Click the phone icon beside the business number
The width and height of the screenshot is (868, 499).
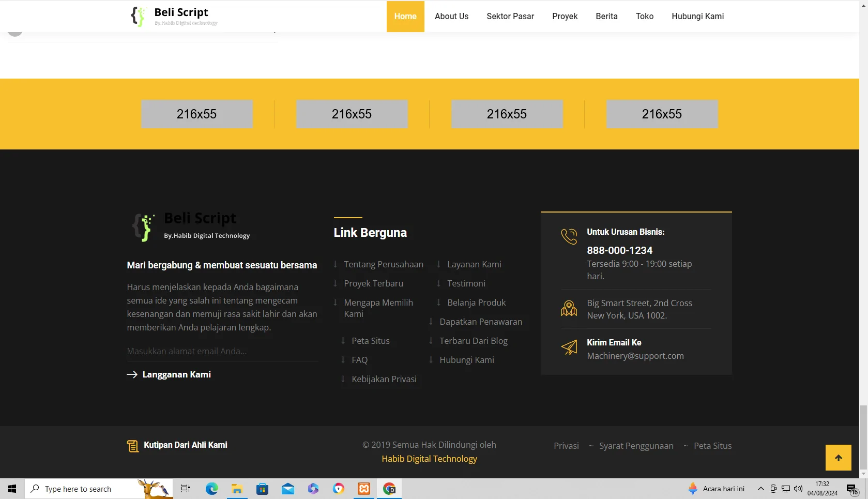click(569, 237)
